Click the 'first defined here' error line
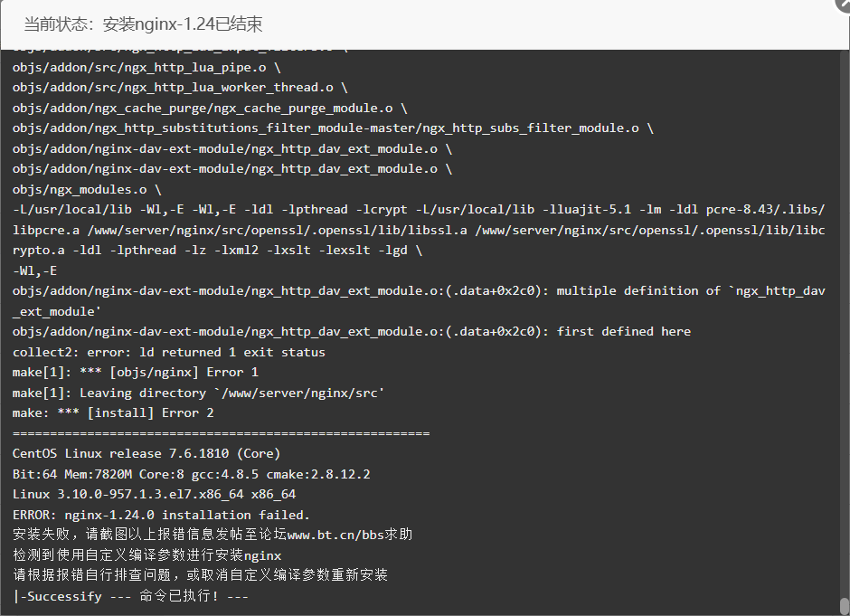Screen dimensions: 850x616 click(352, 332)
